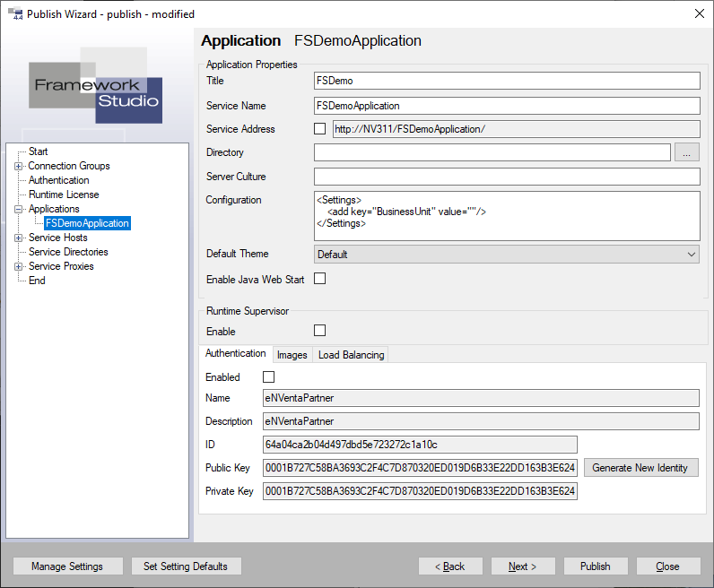Go to the previous page with Back
This screenshot has height=588, width=714.
450,566
